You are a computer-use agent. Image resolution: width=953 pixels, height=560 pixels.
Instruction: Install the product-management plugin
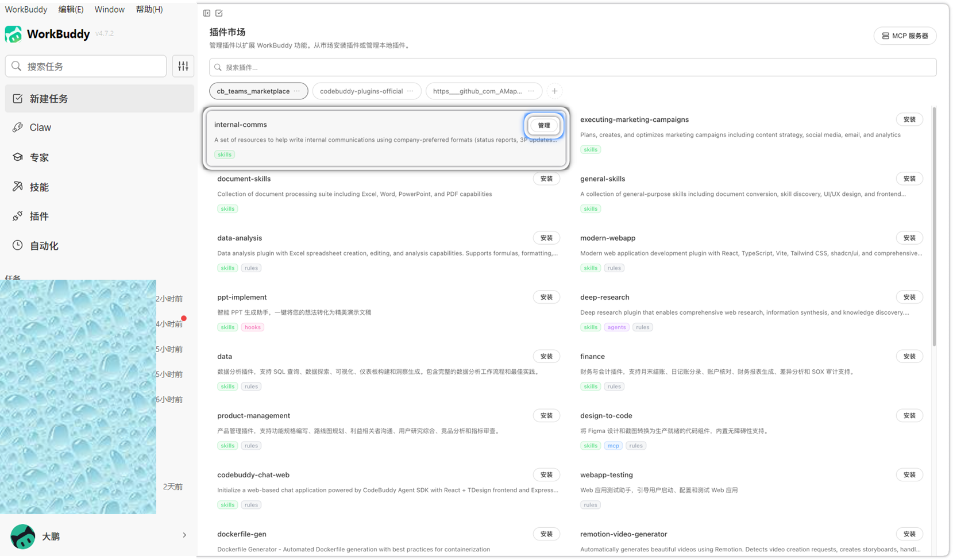(546, 415)
